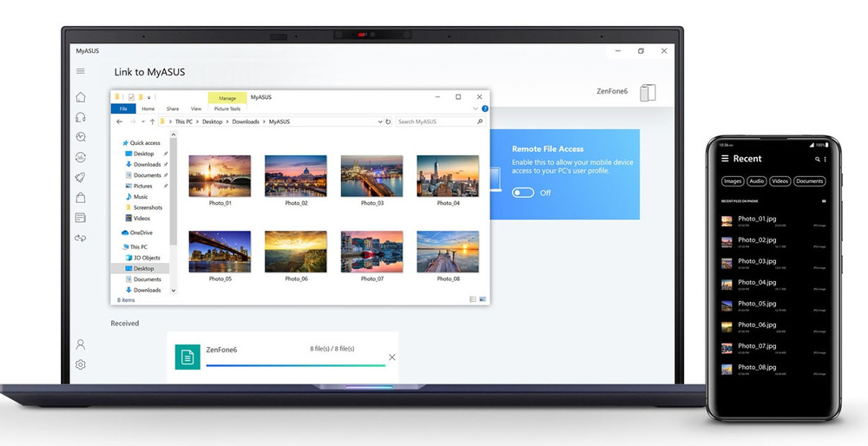Viewport: 868px width, 446px height.
Task: Open the Picture Tools tab
Action: pos(227,109)
